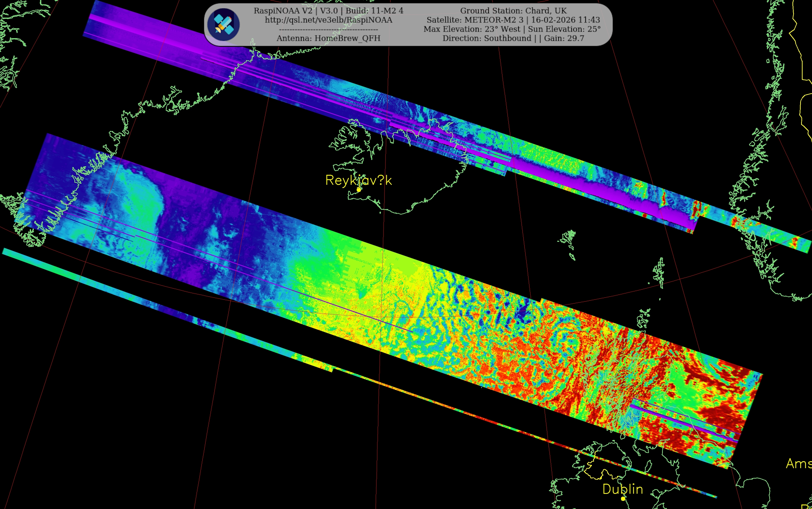This screenshot has width=812, height=509.
Task: Click the Reykjavik yellow city marker dot
Action: pos(359,190)
